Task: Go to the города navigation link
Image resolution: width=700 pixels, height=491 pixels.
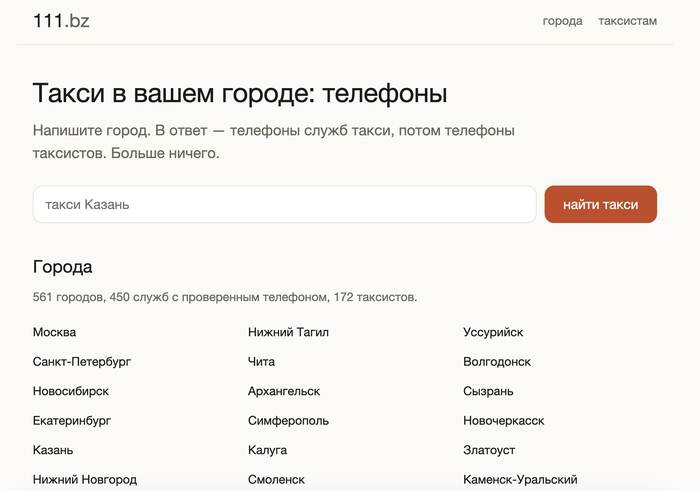Action: pyautogui.click(x=562, y=21)
